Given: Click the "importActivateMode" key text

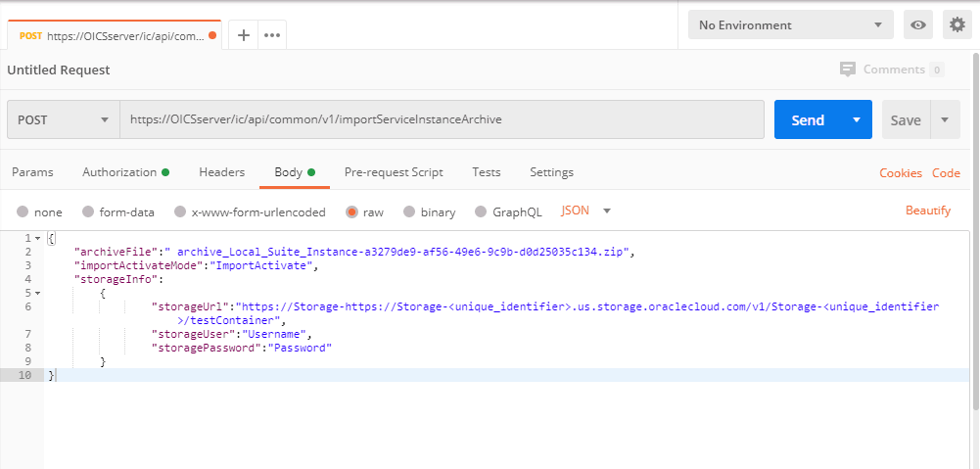Looking at the screenshot, I should 138,265.
